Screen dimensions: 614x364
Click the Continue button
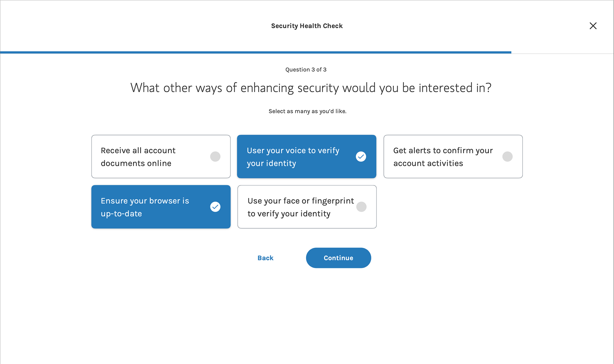(338, 258)
